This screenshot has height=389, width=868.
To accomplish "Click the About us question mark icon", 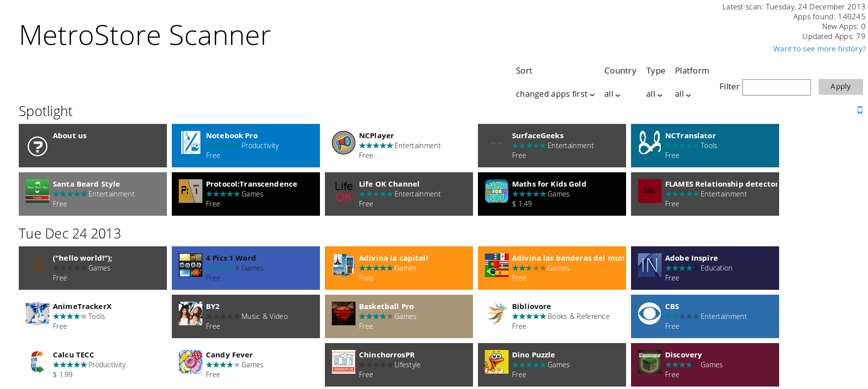I will tap(38, 146).
